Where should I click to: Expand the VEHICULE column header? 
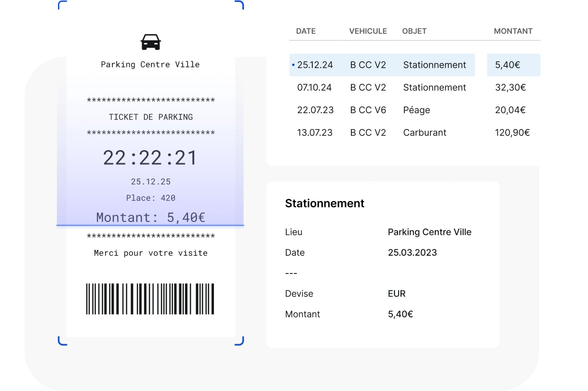point(368,31)
